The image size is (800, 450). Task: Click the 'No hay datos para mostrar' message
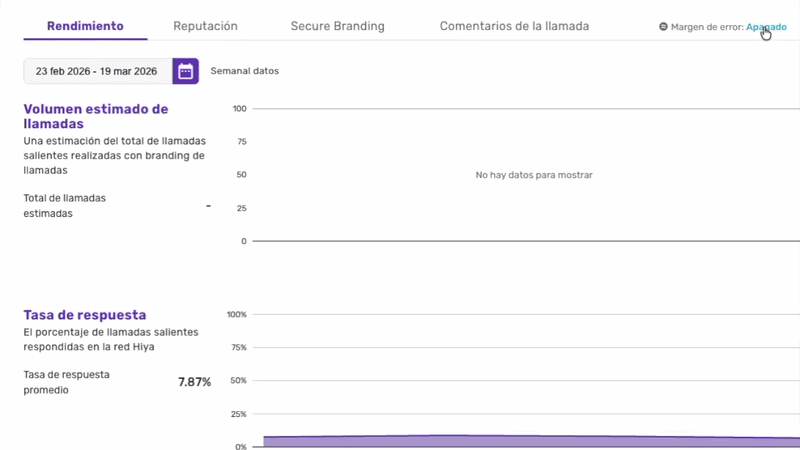tap(534, 175)
